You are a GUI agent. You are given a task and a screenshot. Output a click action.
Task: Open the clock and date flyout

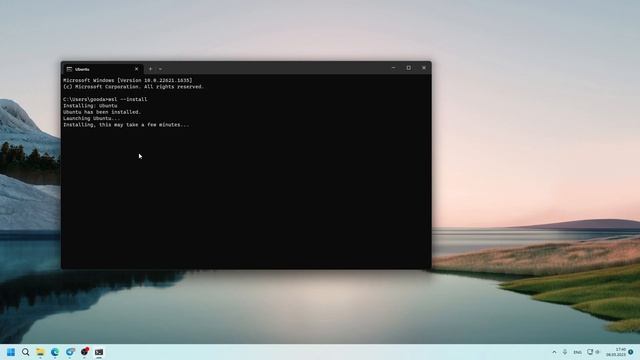[616, 352]
